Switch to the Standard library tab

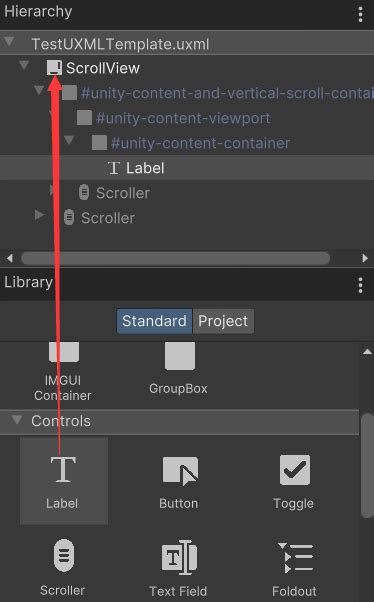coord(154,321)
